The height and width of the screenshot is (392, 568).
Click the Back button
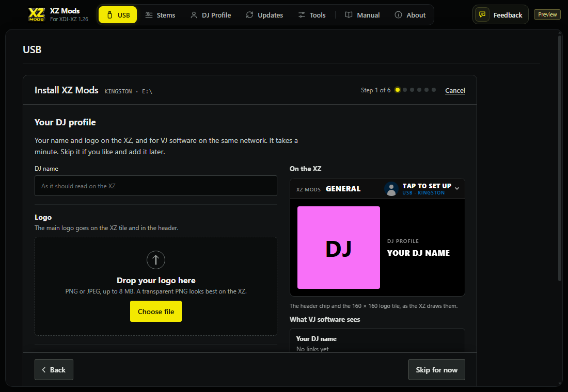pos(54,369)
